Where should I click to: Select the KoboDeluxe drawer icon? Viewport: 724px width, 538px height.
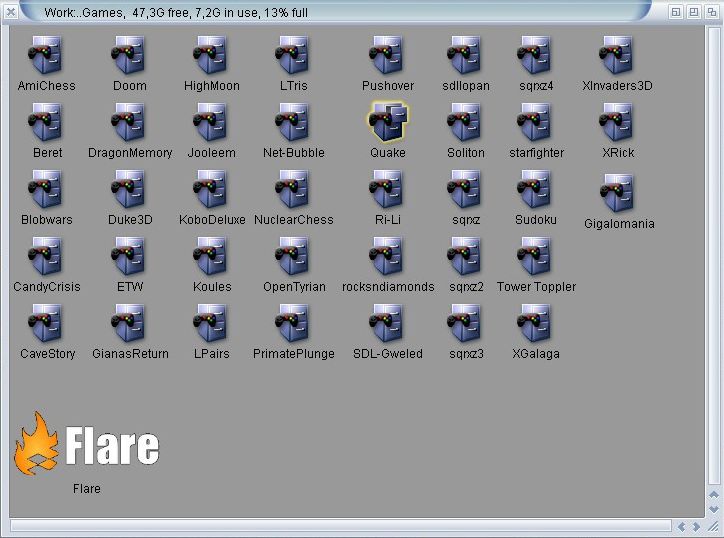pos(210,189)
